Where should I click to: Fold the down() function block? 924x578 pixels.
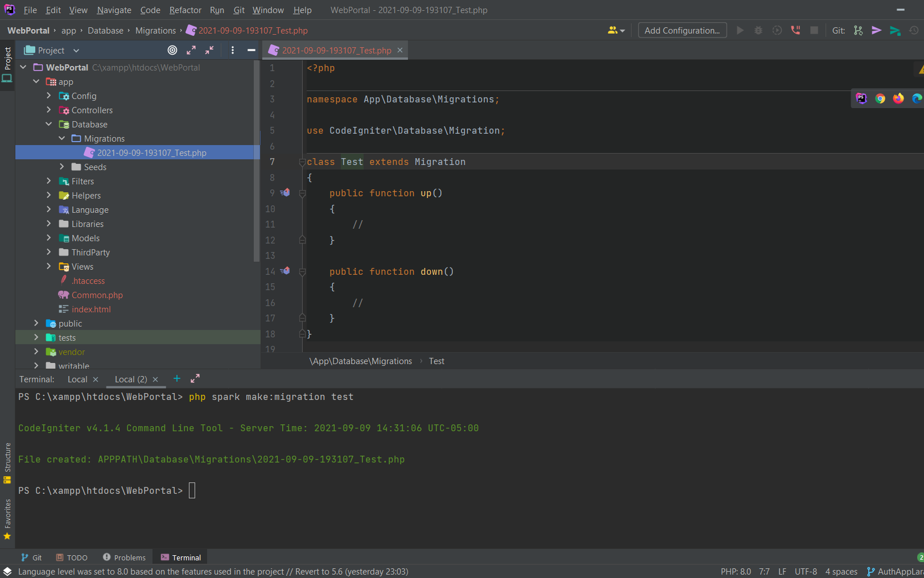(x=303, y=272)
